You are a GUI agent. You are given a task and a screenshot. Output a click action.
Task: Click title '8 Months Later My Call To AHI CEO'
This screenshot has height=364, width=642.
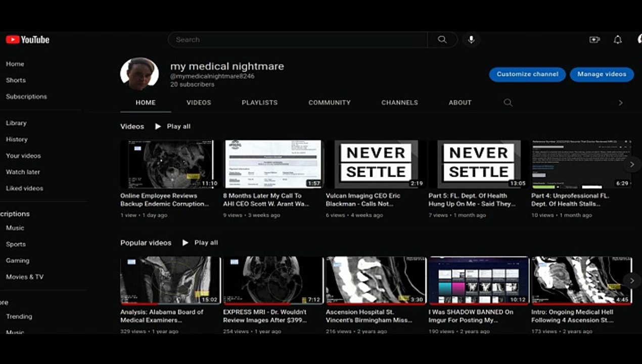click(x=266, y=200)
